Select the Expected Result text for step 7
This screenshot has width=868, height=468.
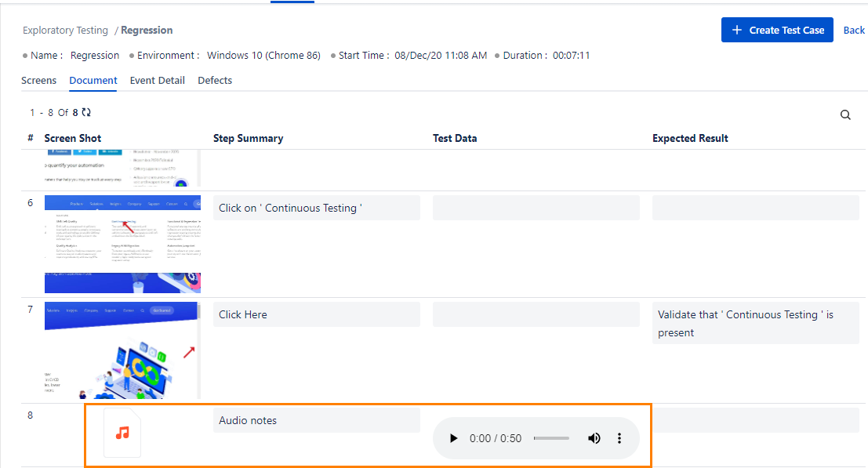tap(755, 323)
